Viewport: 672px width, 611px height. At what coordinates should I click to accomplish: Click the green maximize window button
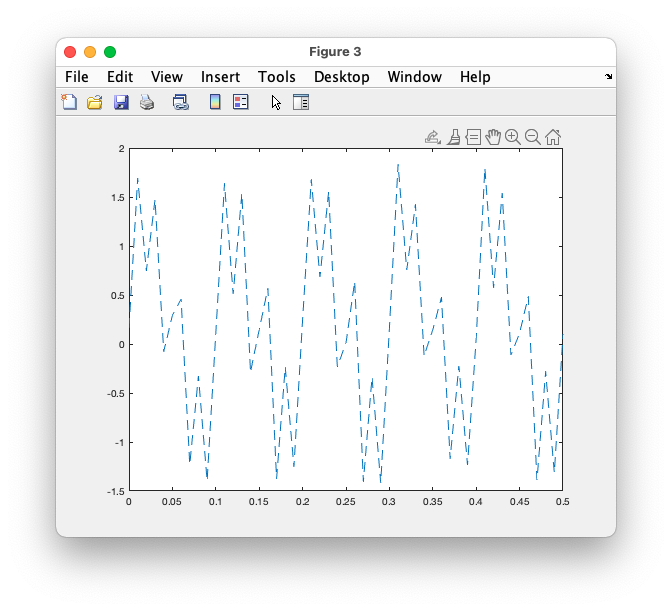(110, 52)
